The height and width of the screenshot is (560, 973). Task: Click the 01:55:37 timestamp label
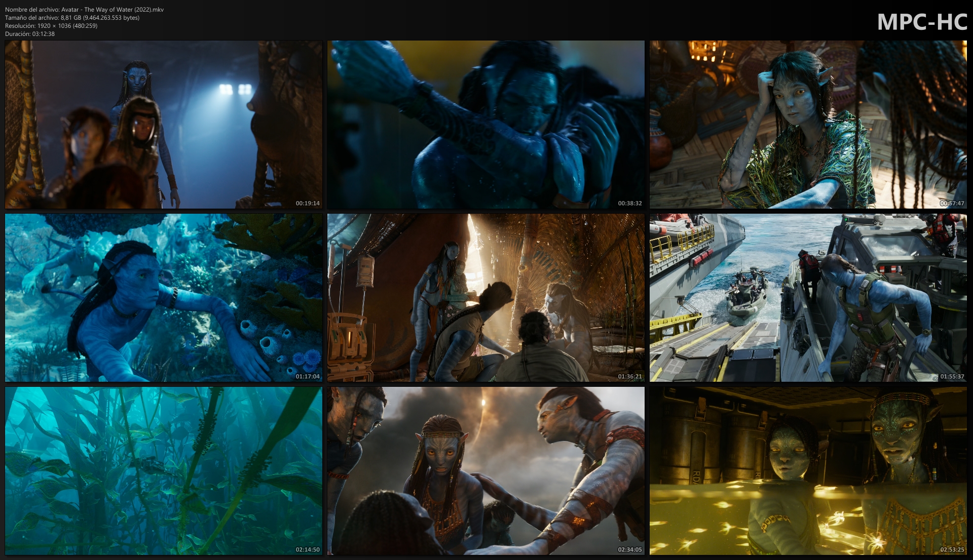coord(952,377)
